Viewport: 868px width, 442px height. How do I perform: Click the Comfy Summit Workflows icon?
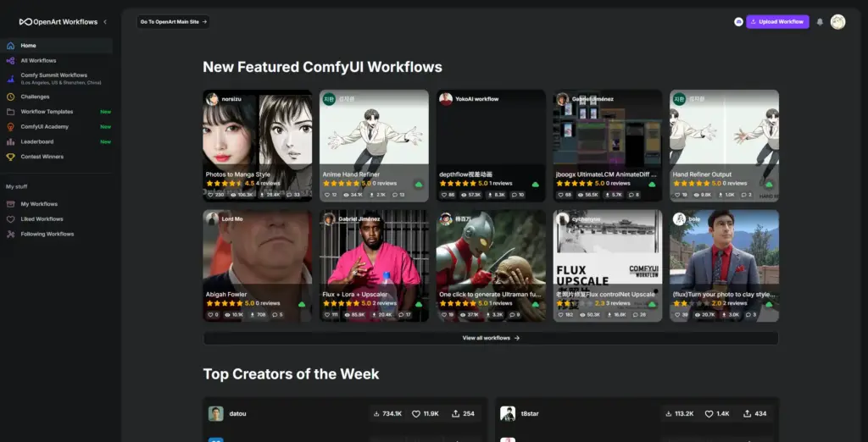10,79
